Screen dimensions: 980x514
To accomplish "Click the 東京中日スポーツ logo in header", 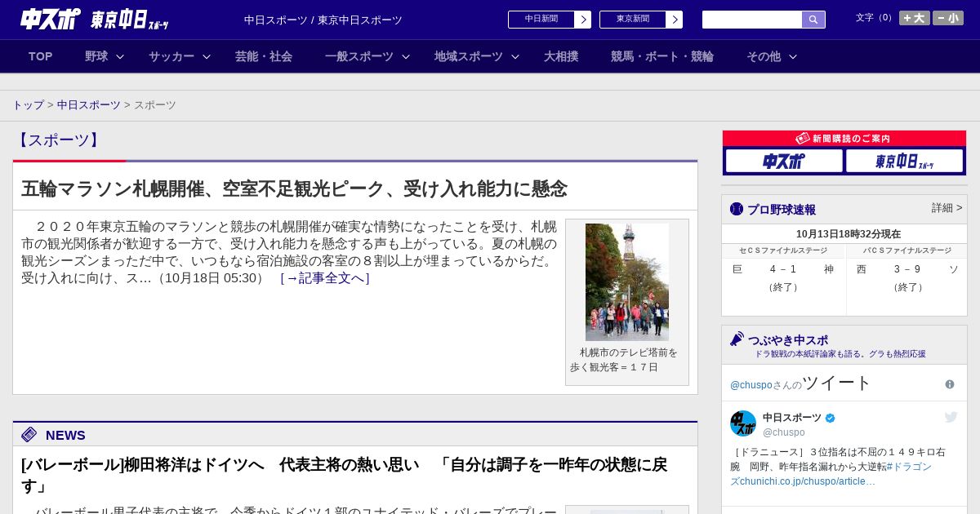I will [x=129, y=20].
